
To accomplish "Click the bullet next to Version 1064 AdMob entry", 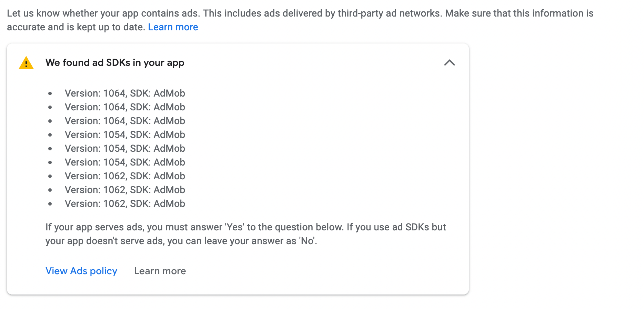I will (50, 93).
